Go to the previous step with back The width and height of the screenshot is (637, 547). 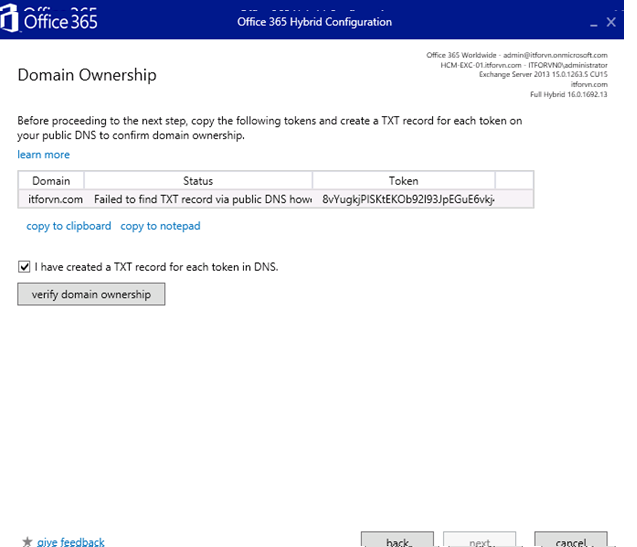[x=399, y=541]
